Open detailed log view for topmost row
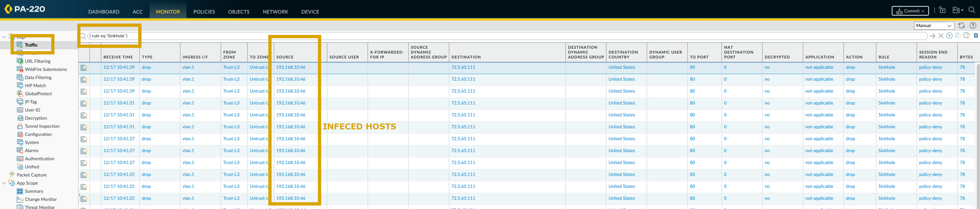This screenshot has height=209, width=980. 84,68
